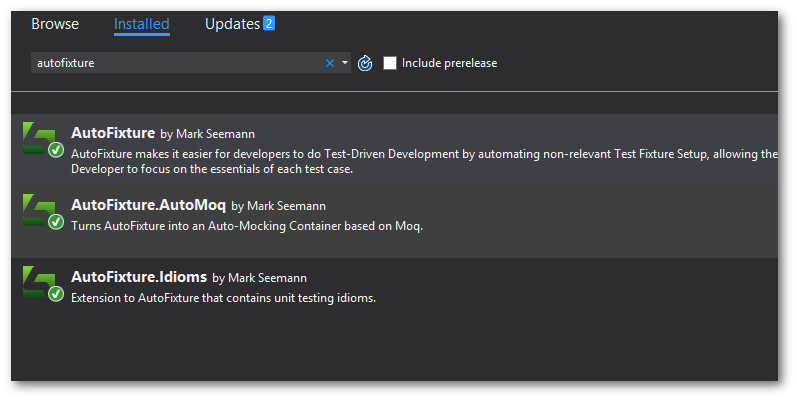The width and height of the screenshot is (797, 400).
Task: Enable the Include prerelease checkbox
Action: point(390,63)
